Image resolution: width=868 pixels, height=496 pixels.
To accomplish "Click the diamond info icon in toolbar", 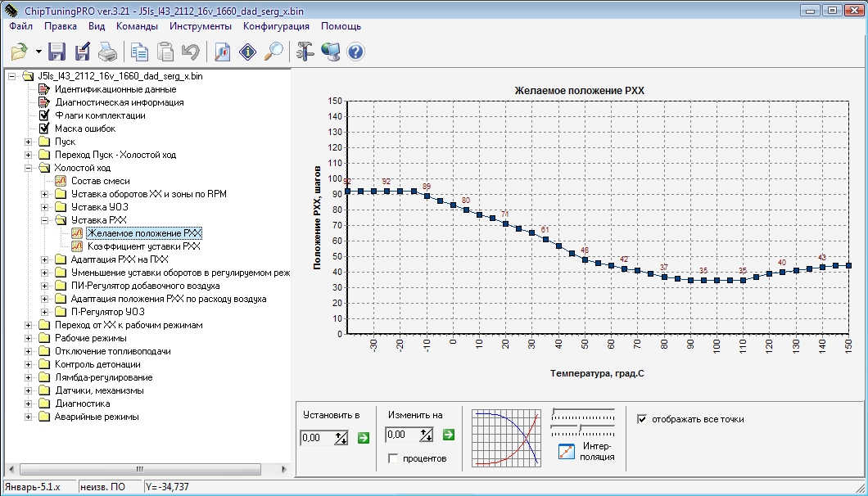I will tap(247, 52).
